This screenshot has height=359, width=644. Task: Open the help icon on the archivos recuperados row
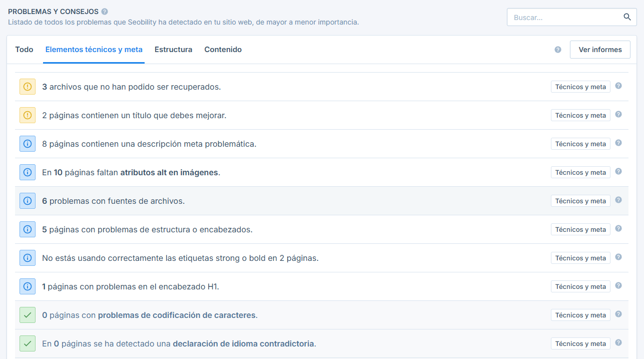(618, 86)
